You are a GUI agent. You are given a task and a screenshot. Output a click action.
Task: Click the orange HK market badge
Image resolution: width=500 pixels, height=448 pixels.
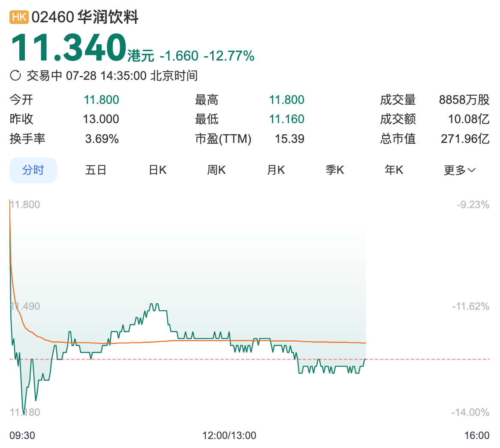(19, 17)
